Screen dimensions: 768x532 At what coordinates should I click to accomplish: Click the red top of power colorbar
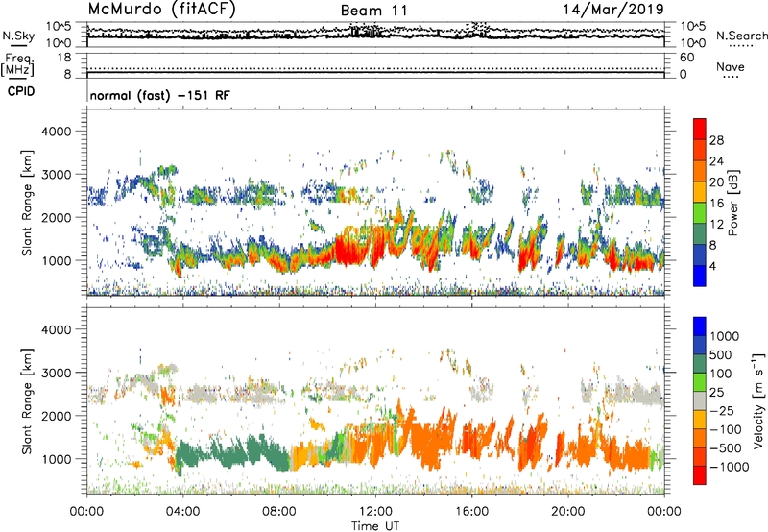700,129
